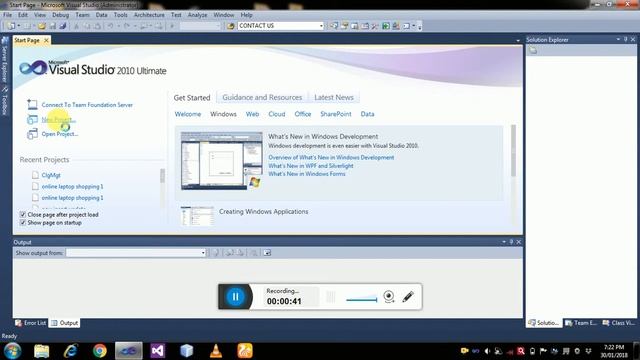Click the Toggle Word Wrap icon in Output
The image size is (640, 360).
point(267,253)
